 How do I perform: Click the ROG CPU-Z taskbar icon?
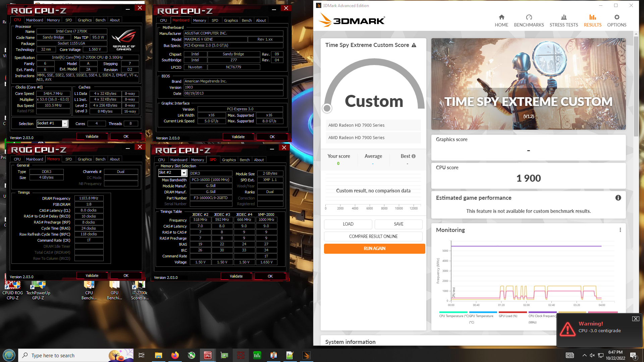[208, 355]
